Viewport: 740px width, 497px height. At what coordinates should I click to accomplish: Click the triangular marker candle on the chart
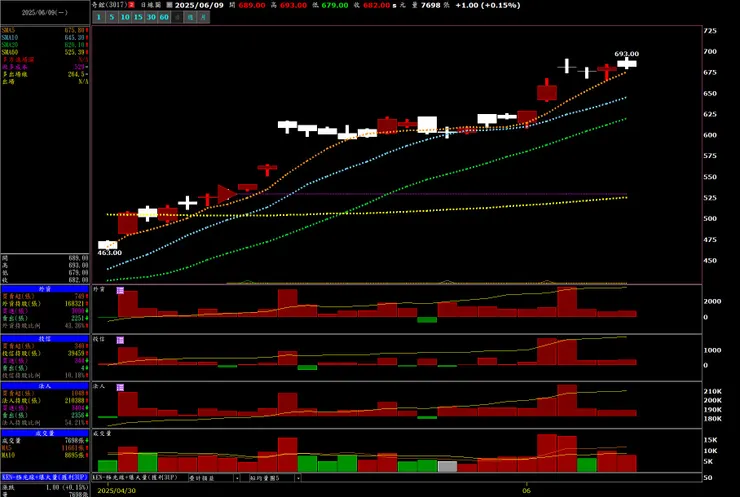point(227,194)
